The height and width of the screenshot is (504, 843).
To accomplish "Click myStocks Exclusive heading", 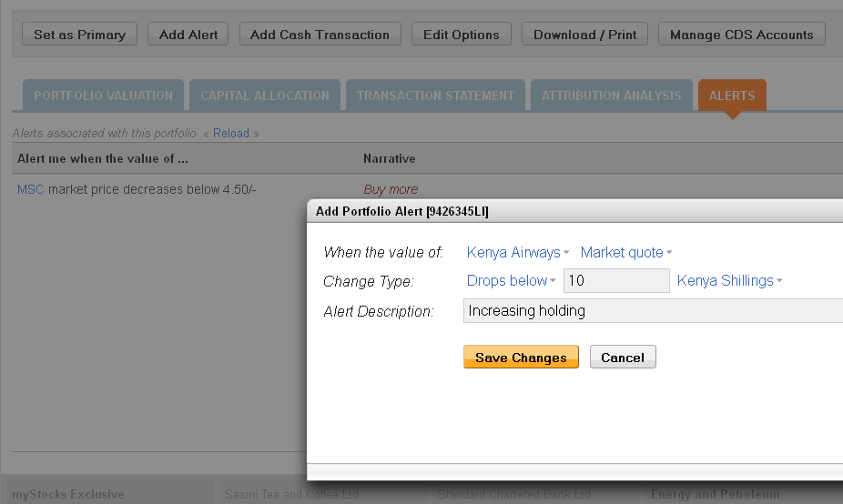I will [67, 494].
